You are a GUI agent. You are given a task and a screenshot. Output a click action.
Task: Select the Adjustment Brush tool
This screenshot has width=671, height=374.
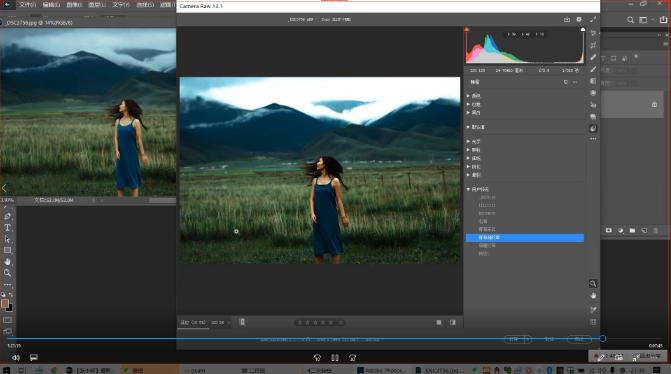593,69
